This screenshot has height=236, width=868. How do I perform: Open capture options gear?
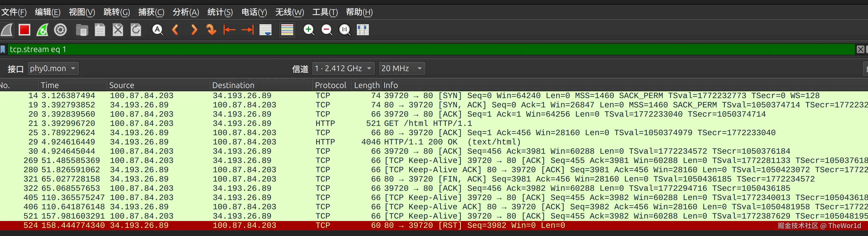[61, 30]
